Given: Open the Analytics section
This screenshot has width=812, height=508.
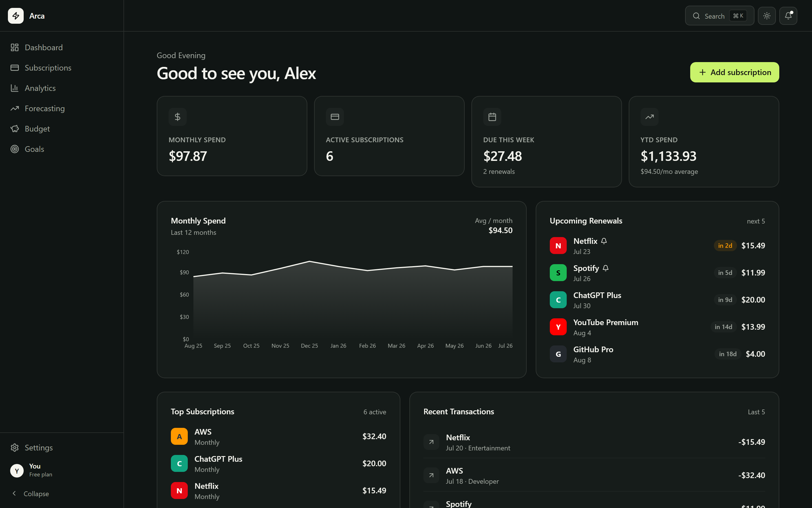Looking at the screenshot, I should click(62, 88).
